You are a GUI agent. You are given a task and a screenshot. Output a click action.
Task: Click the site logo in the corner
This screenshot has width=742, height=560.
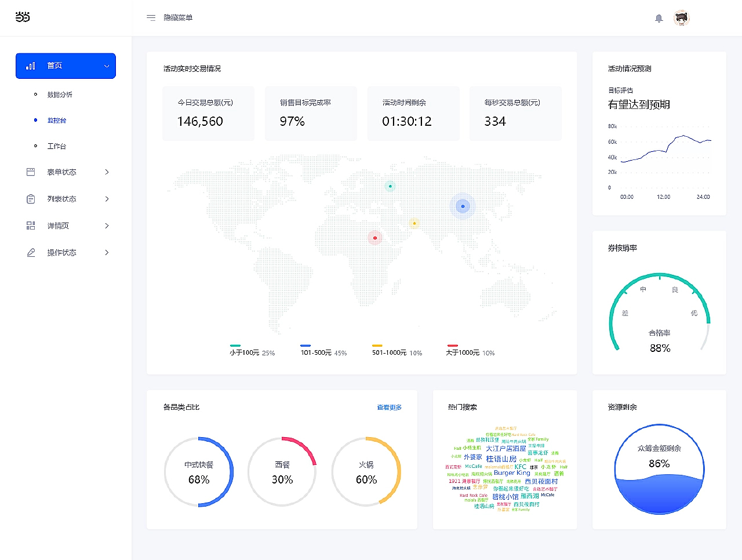tap(23, 17)
